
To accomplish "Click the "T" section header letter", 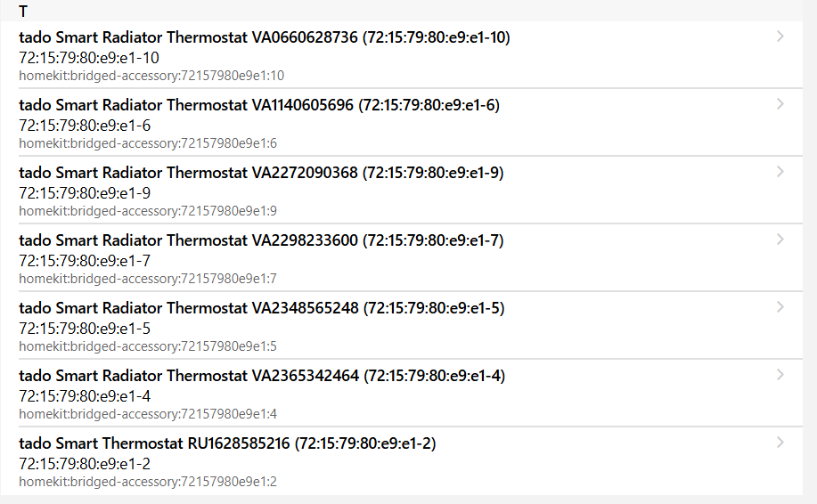I will (23, 12).
